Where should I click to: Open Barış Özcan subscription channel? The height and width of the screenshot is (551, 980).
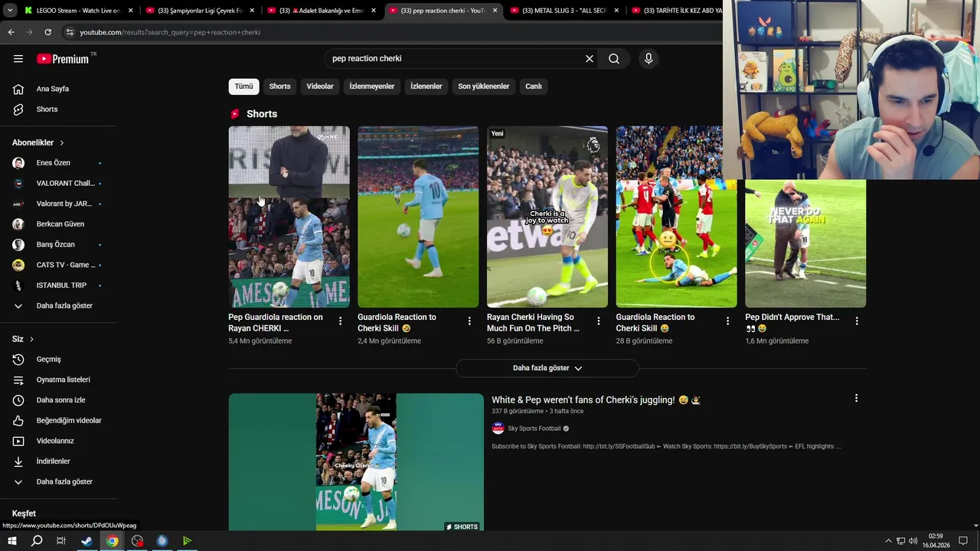(x=55, y=245)
